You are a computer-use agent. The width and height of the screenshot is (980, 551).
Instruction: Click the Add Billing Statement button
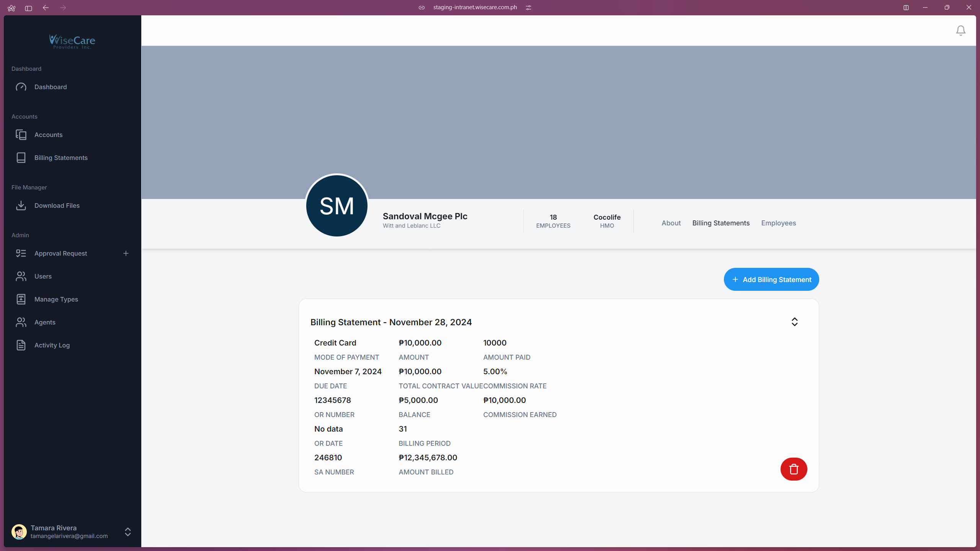coord(771,279)
